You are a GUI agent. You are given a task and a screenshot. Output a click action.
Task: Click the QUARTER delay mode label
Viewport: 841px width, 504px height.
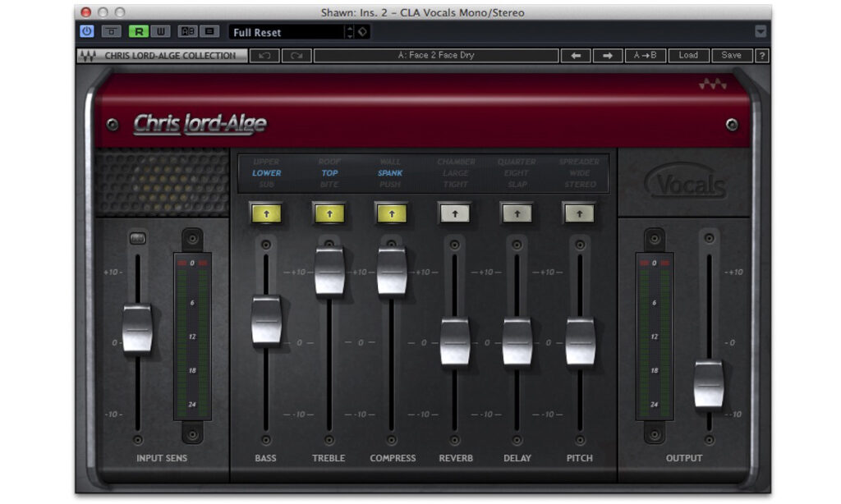coord(517,162)
